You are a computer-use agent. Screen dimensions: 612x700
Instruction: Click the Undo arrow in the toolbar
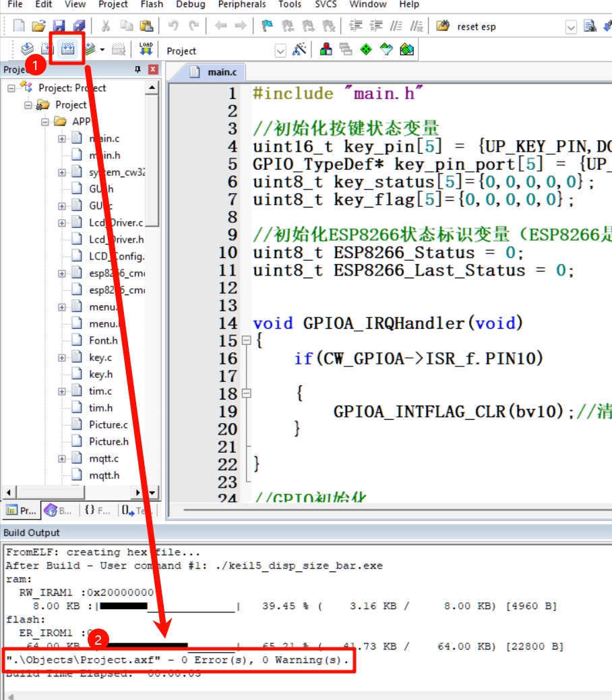pos(173,26)
